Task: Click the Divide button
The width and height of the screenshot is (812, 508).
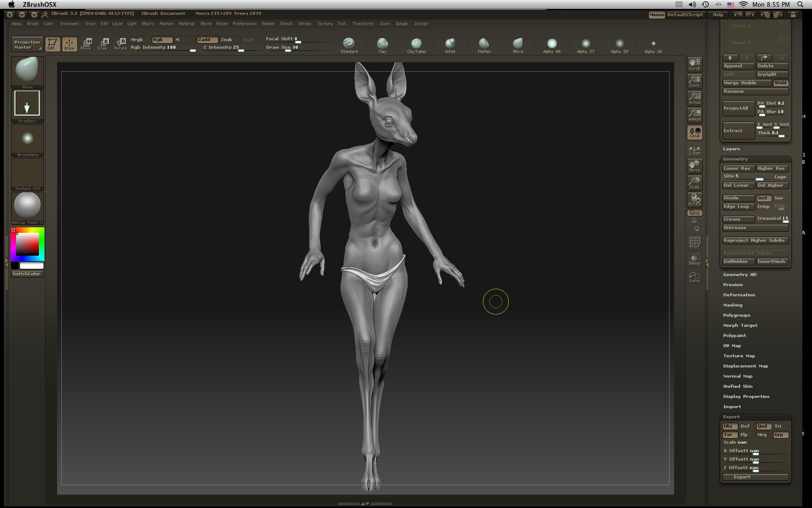Action: pyautogui.click(x=738, y=198)
